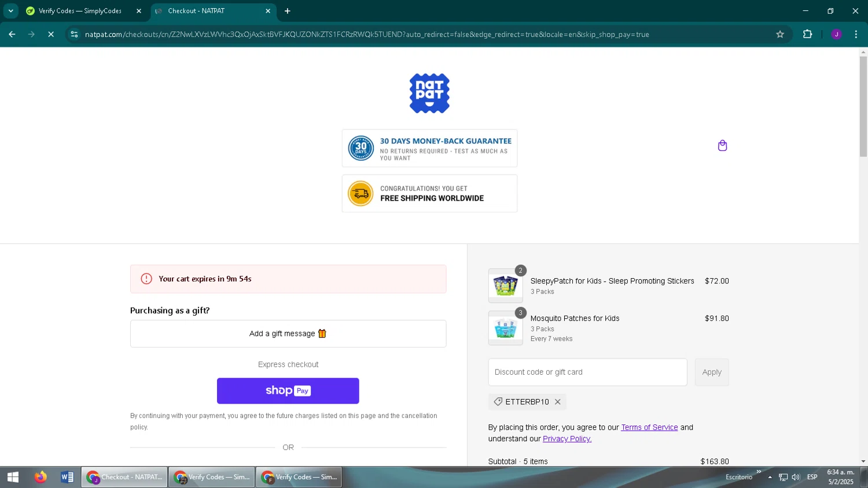Click the Mosquito Patches for Kids thumbnail
The image size is (868, 488).
point(505,328)
